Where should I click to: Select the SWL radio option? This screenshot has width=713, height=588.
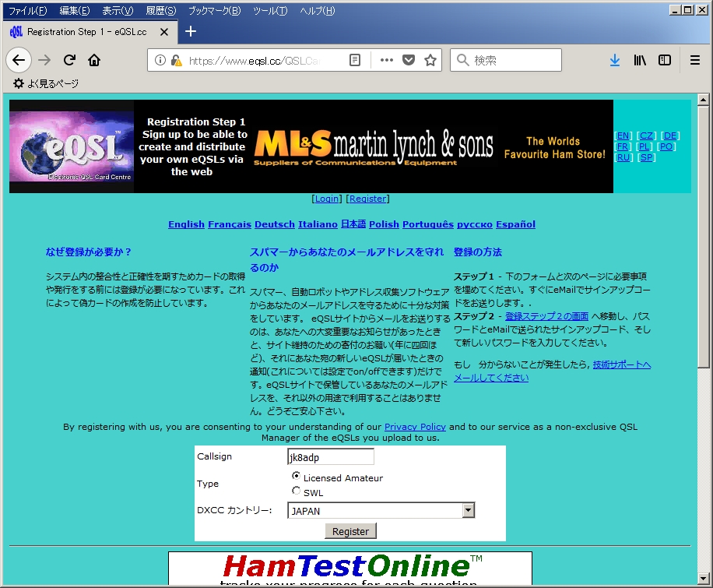coord(296,491)
